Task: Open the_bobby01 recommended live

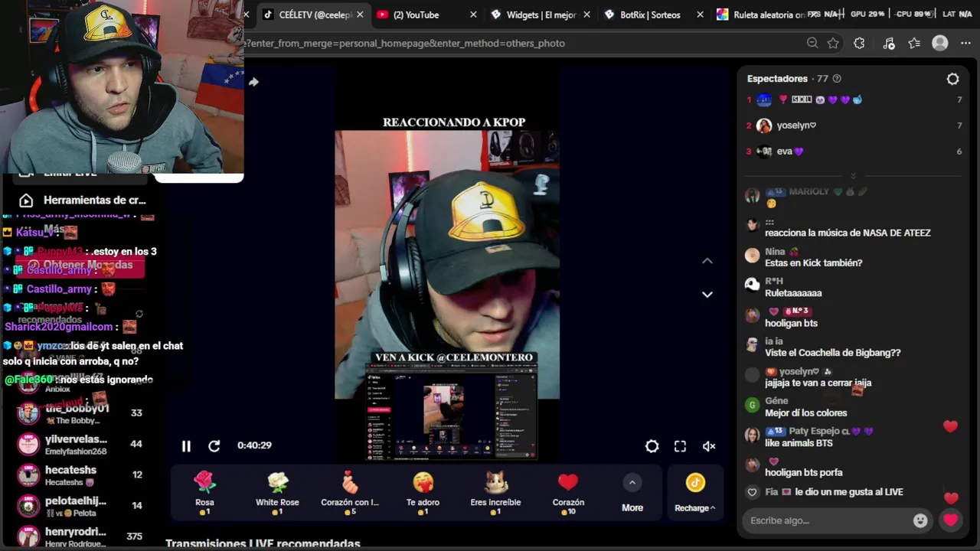Action: click(80, 414)
